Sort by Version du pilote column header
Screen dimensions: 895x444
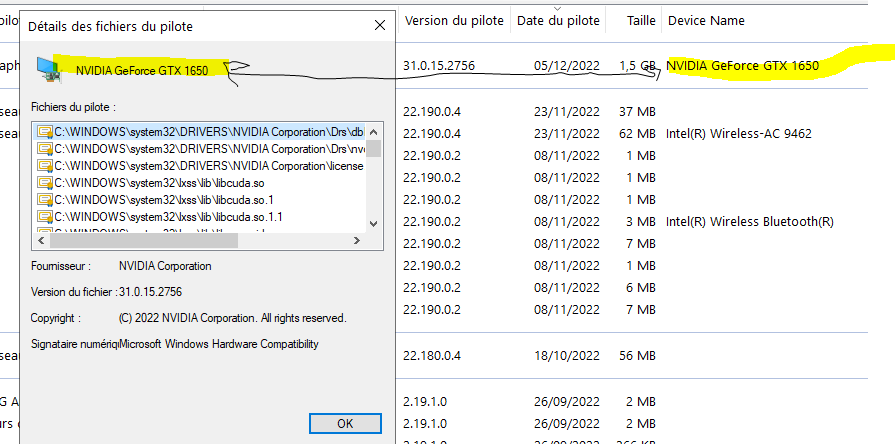point(454,21)
